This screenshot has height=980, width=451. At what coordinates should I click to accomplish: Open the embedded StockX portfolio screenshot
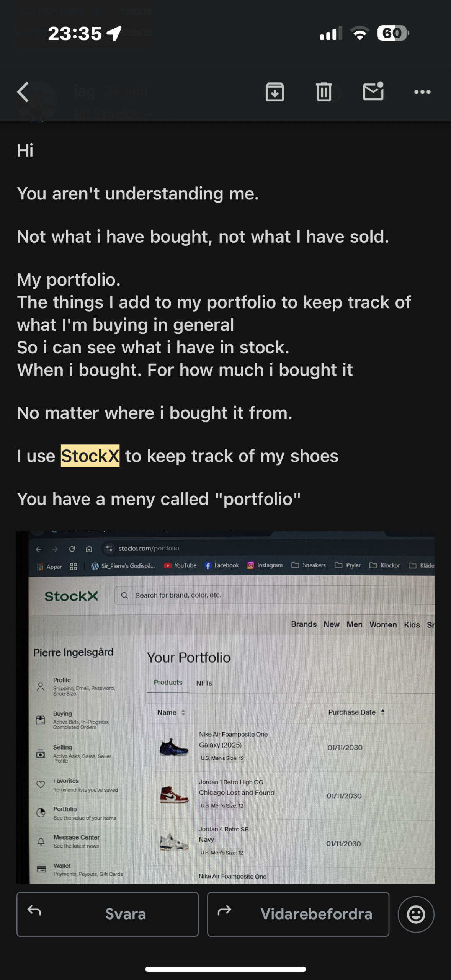point(225,707)
